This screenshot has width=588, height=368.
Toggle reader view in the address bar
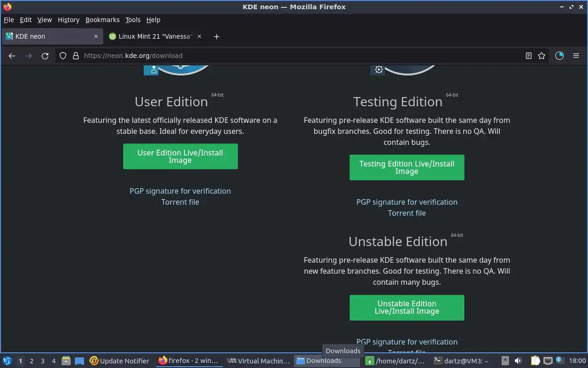pos(529,56)
